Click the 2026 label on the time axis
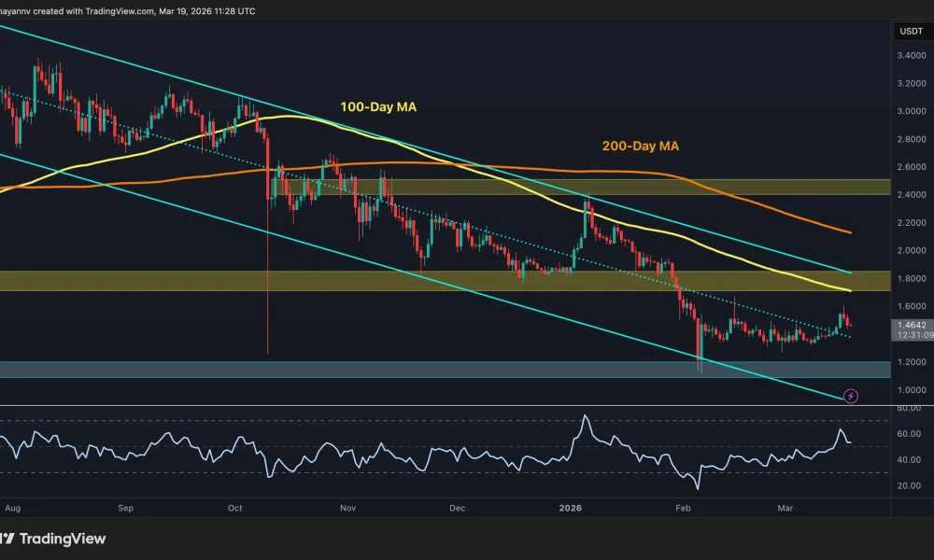934x560 pixels. (570, 509)
